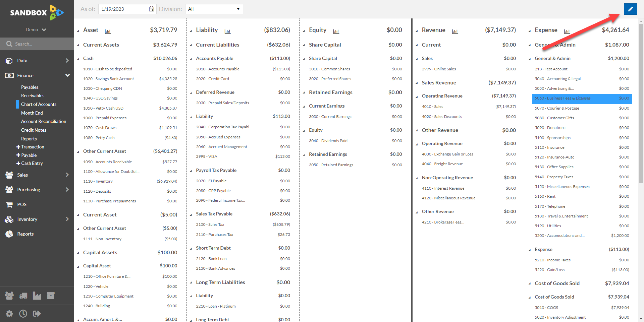Open settings with the gear icon
The width and height of the screenshot is (644, 322).
(9, 314)
